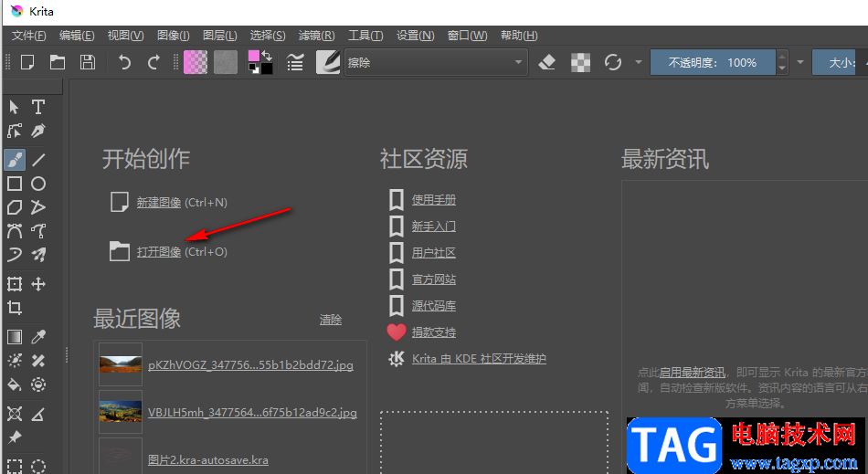Open recent file VBJLH5mh_3477564...jpg
Viewport: 868px width, 474px height.
click(x=252, y=413)
